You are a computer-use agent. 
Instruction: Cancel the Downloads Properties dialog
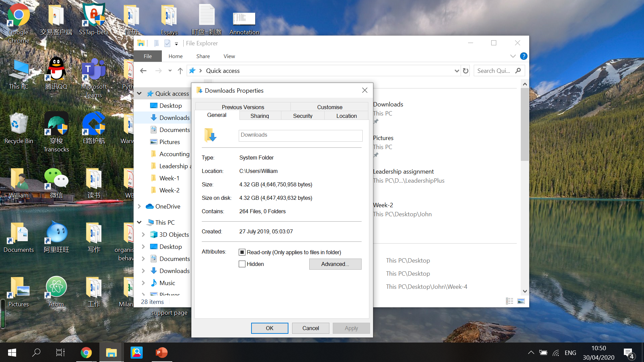click(311, 328)
